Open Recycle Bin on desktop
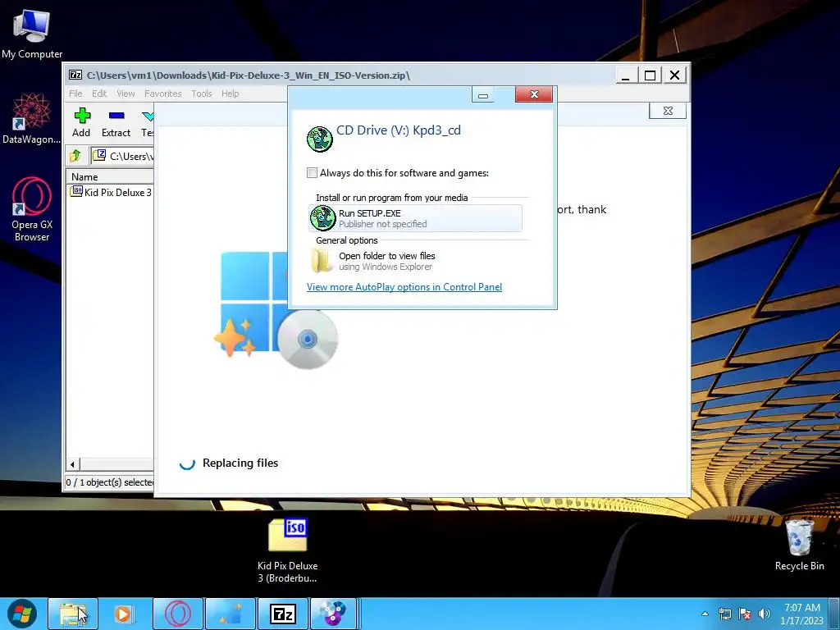The height and width of the screenshot is (630, 840). click(799, 546)
